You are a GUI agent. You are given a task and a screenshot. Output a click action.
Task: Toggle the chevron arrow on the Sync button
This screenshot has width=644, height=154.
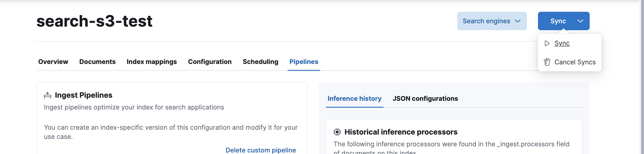[x=580, y=21]
